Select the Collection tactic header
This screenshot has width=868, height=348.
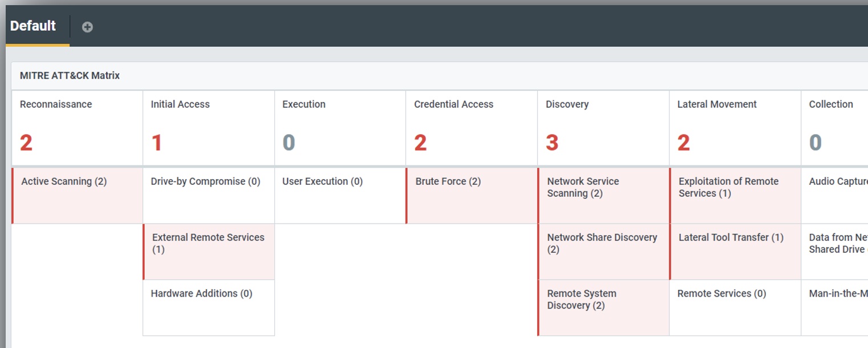(x=834, y=128)
